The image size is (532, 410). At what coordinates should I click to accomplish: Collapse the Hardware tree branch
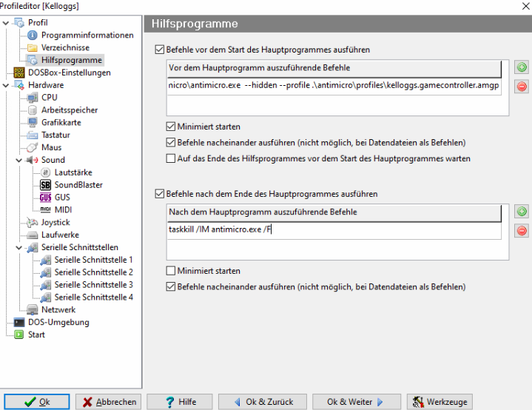coord(6,85)
